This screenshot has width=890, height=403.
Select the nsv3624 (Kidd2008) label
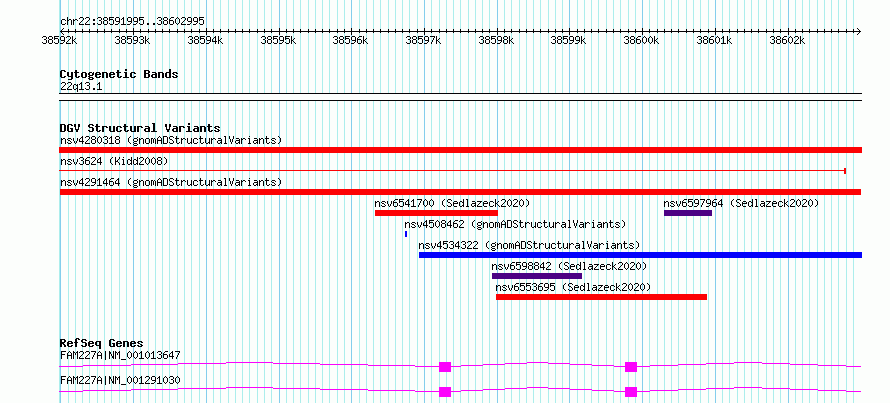click(x=114, y=162)
